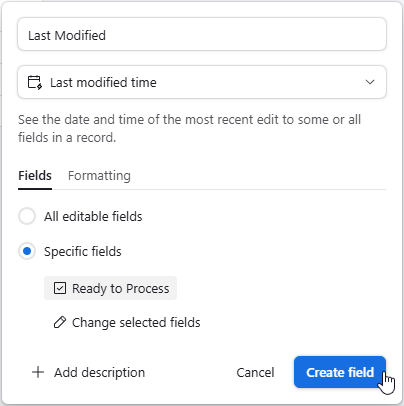Click the pencil icon to edit selected fields
Screen dimensions: 404x406
point(60,322)
